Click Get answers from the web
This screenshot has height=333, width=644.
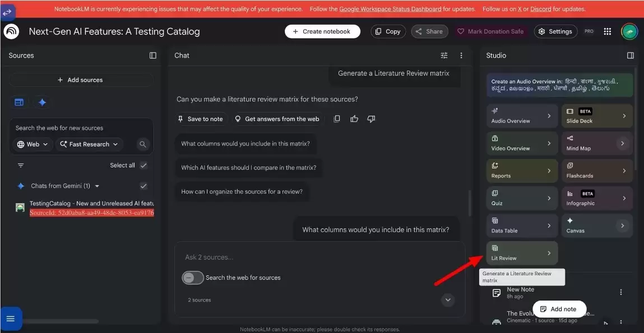(x=277, y=119)
